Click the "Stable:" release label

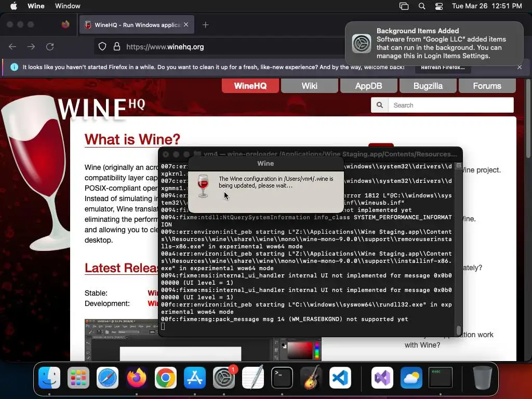click(x=96, y=293)
